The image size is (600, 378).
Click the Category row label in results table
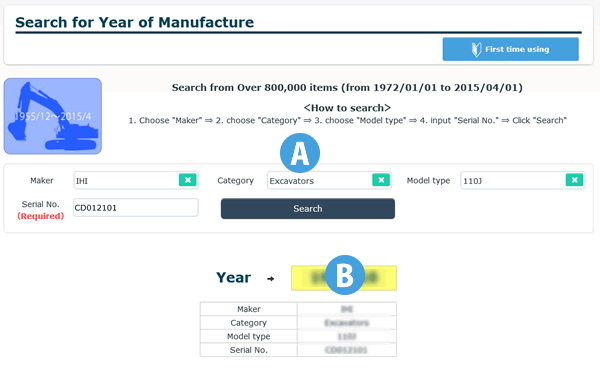(x=249, y=323)
